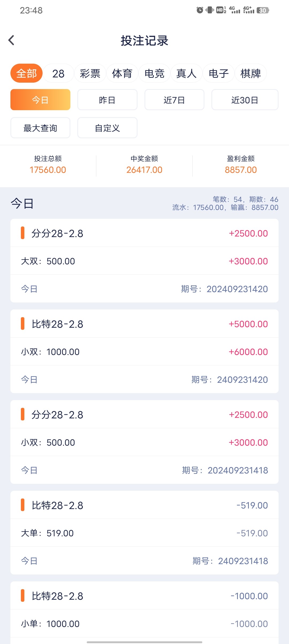Tap the 比特28-2.8 大单 519.00 record

pyautogui.click(x=144, y=532)
